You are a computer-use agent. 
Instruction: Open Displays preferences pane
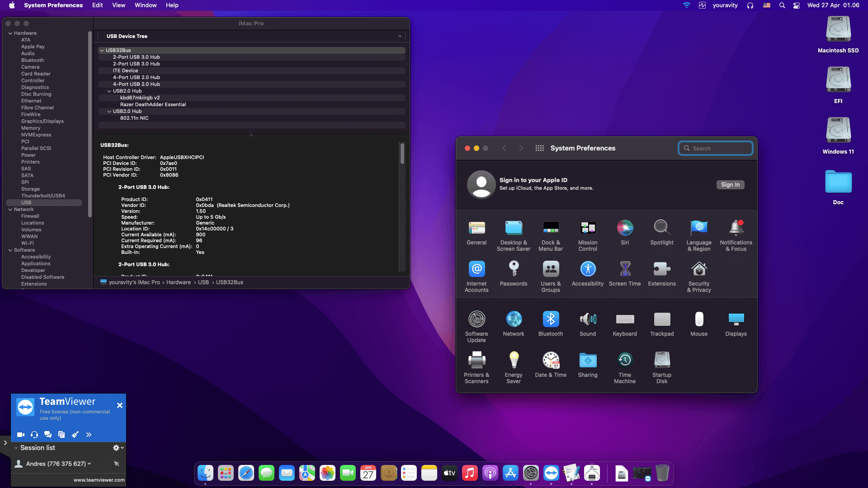[736, 324]
